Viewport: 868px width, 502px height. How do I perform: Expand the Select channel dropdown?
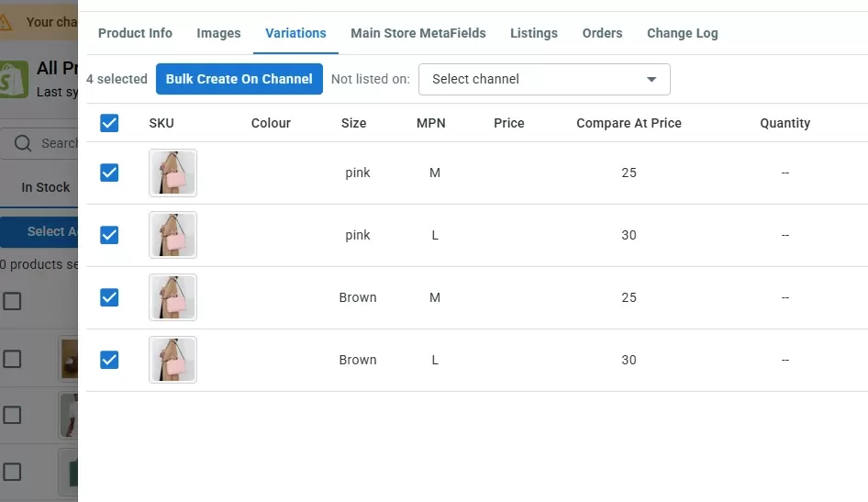point(544,79)
